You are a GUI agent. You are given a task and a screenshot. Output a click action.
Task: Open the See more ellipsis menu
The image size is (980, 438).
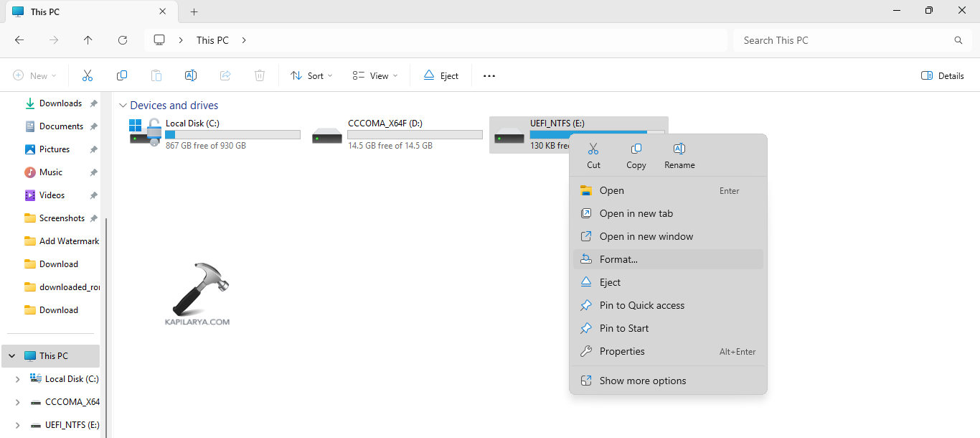tap(489, 75)
